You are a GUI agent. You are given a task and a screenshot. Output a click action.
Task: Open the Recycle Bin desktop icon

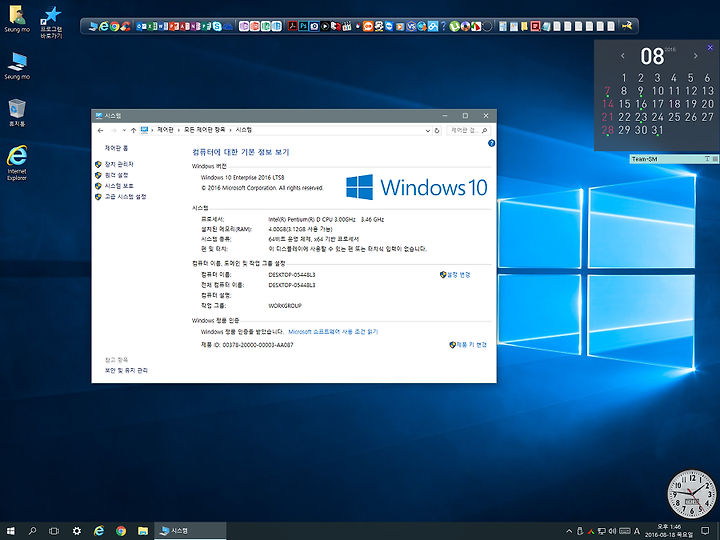[x=17, y=112]
